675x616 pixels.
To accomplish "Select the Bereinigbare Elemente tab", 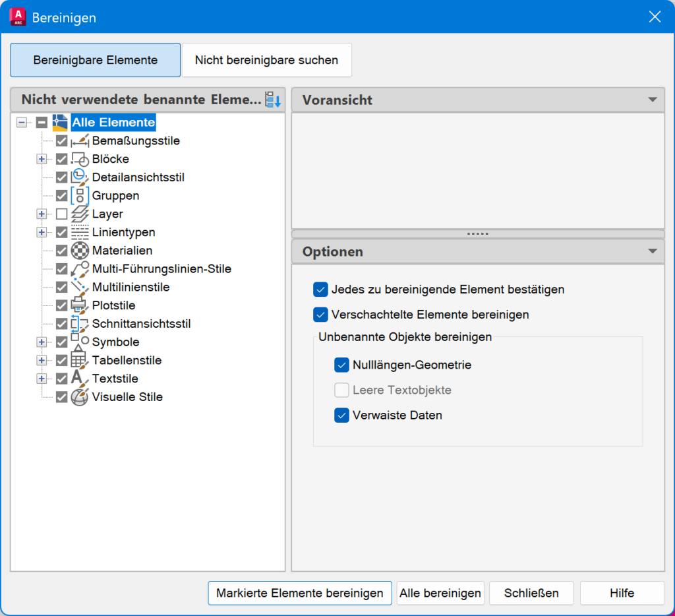I will click(96, 60).
